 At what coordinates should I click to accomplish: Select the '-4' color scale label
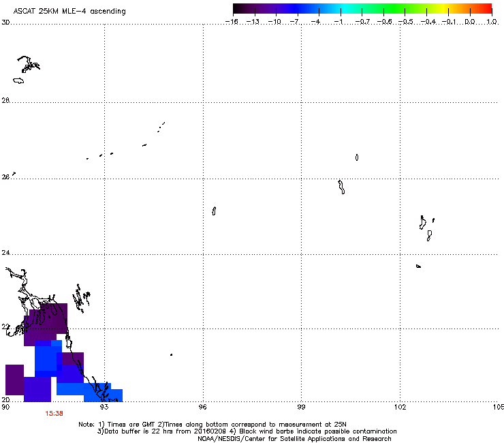316,22
